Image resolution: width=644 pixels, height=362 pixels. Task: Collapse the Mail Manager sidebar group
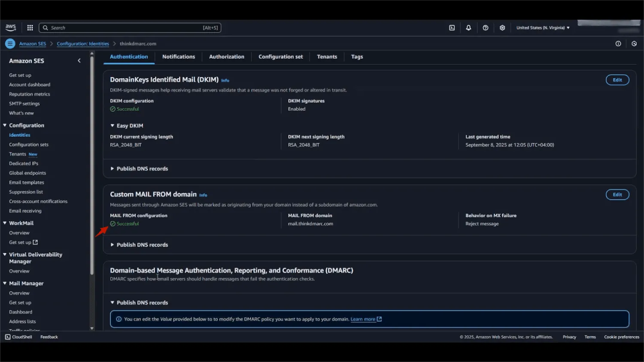5,283
